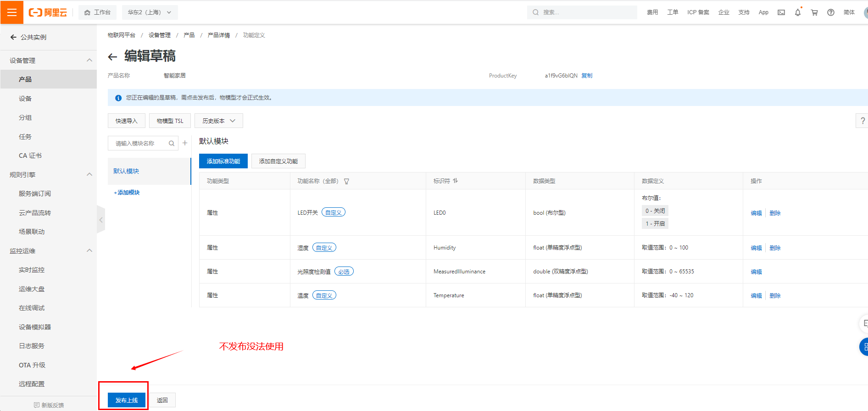
Task: Edit the 温度 Temperature row
Action: click(x=756, y=295)
